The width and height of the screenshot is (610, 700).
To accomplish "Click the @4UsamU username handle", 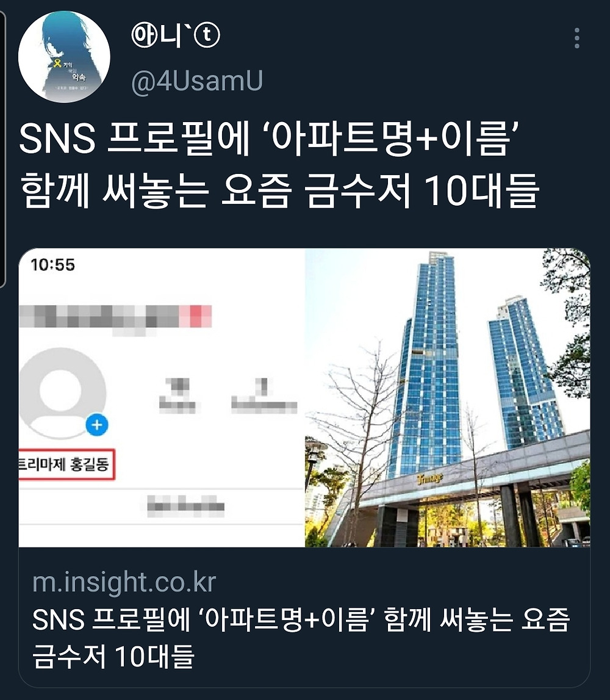I will (197, 81).
